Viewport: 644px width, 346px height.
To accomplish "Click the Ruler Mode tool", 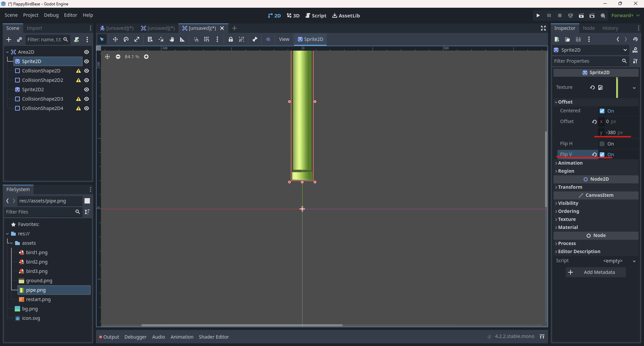I will pyautogui.click(x=182, y=39).
